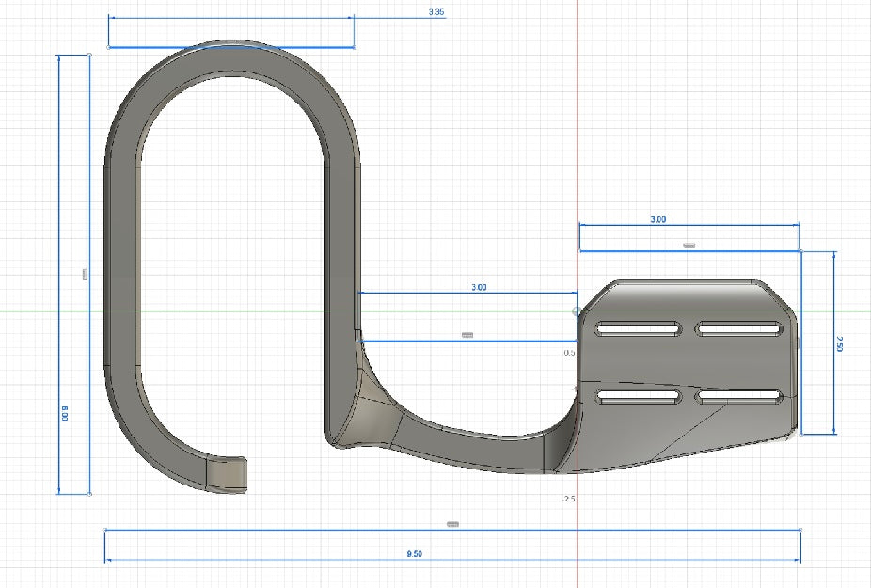Select the flat end face of the hook tip
Image resolution: width=871 pixels, height=588 pixels.
(227, 472)
